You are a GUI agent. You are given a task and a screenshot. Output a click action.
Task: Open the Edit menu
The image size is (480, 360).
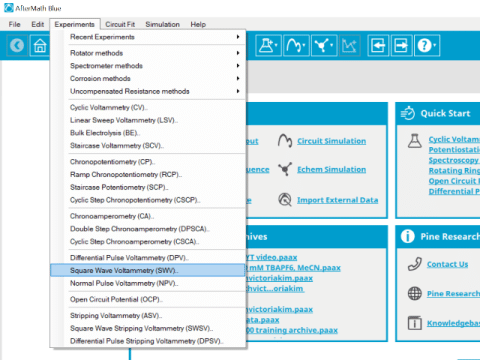(x=38, y=24)
